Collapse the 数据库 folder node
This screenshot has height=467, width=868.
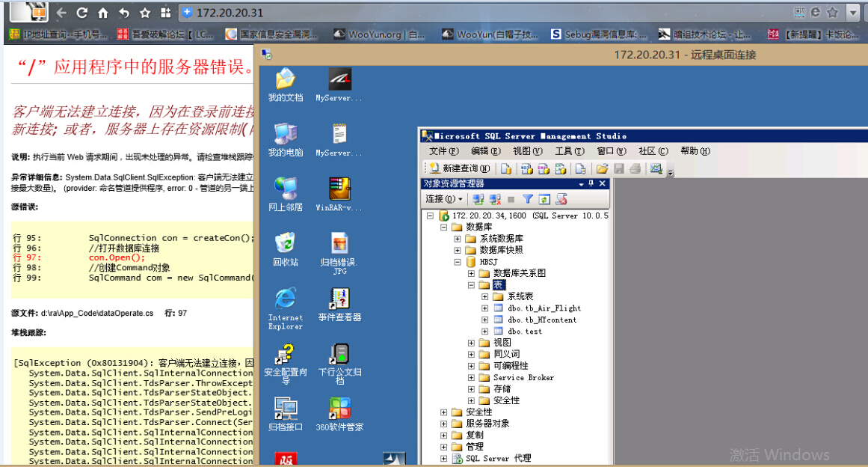[444, 227]
